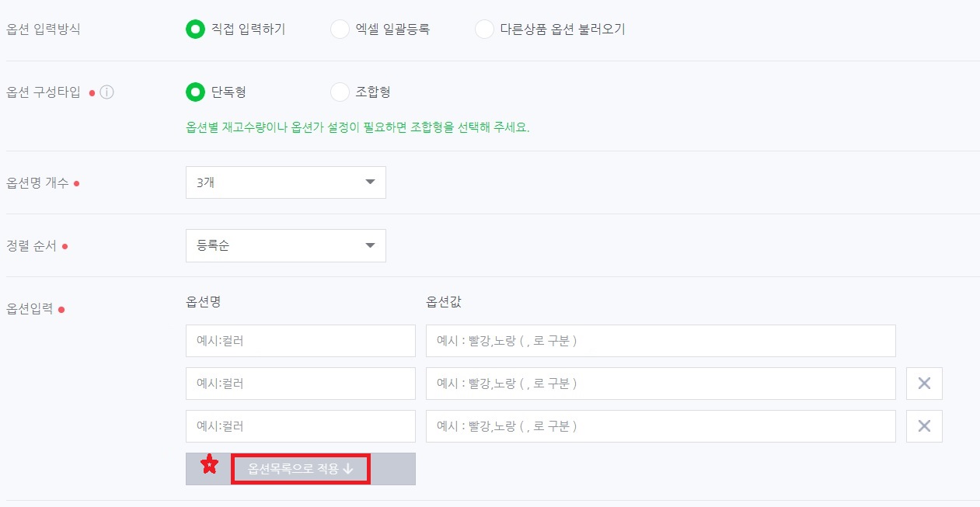Viewport: 980px width, 507px height.
Task: Click third row 옵션값 input field
Action: pos(661,426)
